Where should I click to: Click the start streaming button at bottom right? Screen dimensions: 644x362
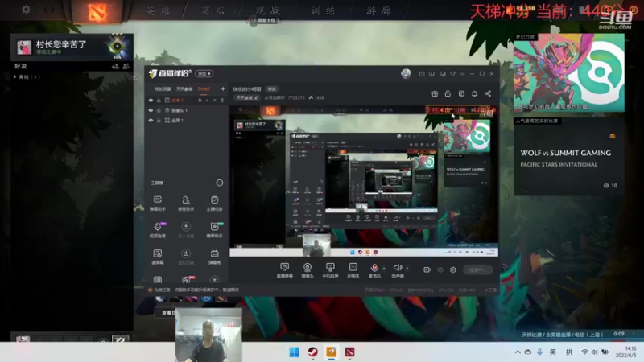(477, 269)
